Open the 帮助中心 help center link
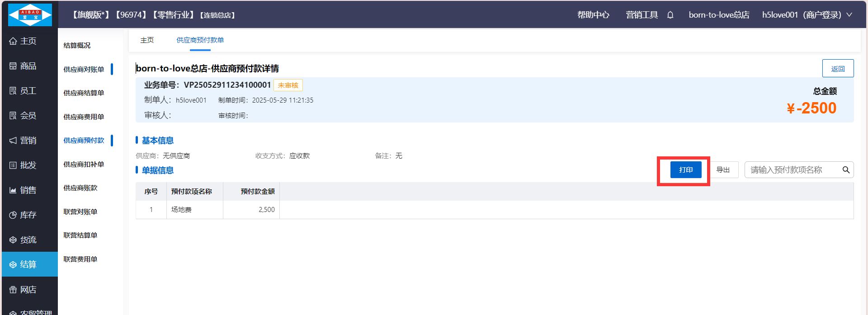868x315 pixels. tap(593, 15)
